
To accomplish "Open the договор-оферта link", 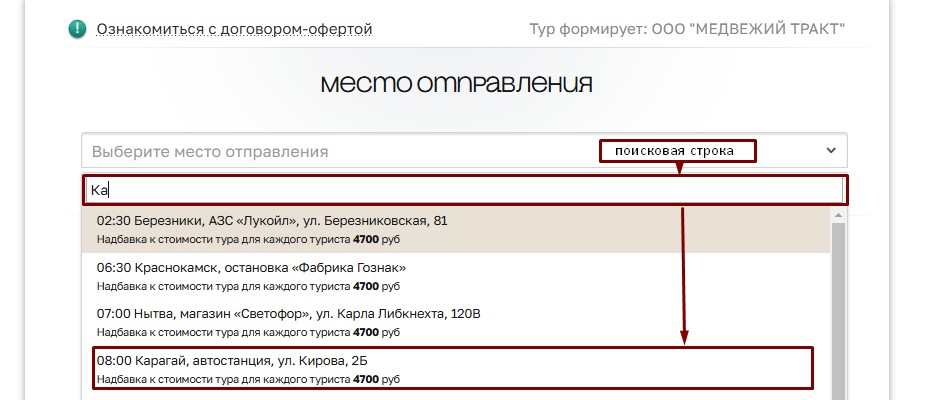I will coord(234,29).
